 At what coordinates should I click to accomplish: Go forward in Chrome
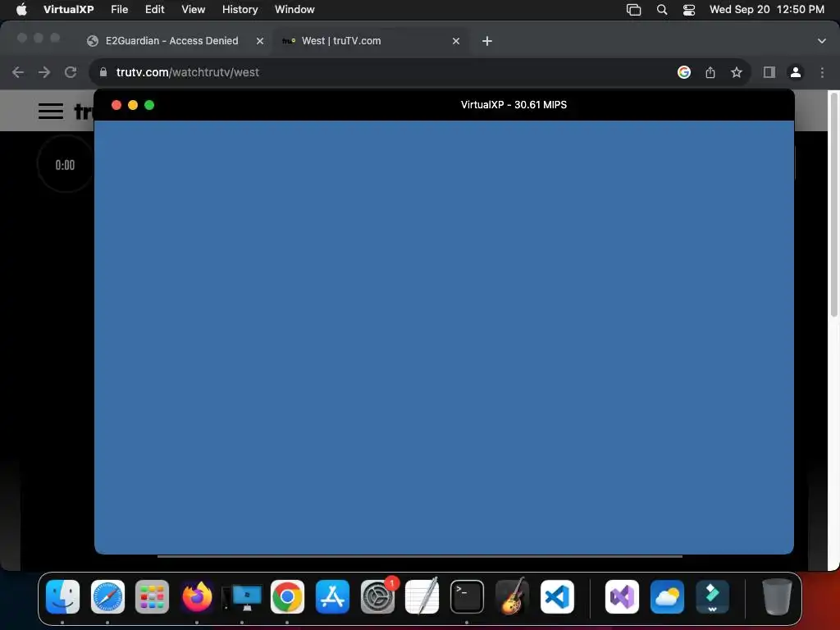click(44, 72)
